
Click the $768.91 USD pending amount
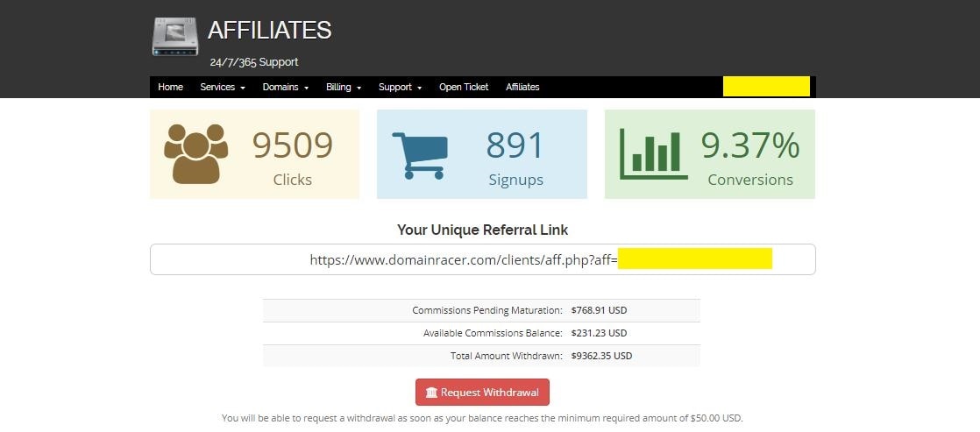[599, 310]
